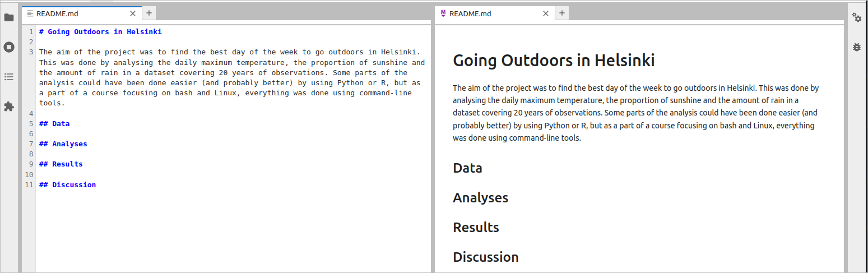Show the Table of Contents sidebar icon
The width and height of the screenshot is (868, 273).
tap(9, 77)
